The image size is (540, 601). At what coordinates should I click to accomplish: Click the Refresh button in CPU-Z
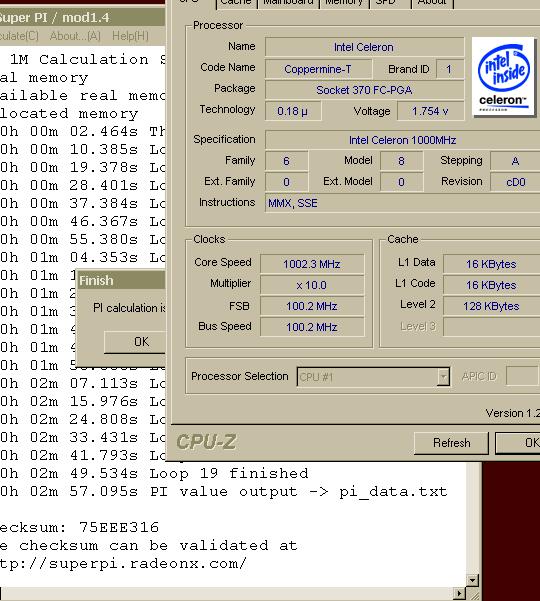click(x=451, y=443)
